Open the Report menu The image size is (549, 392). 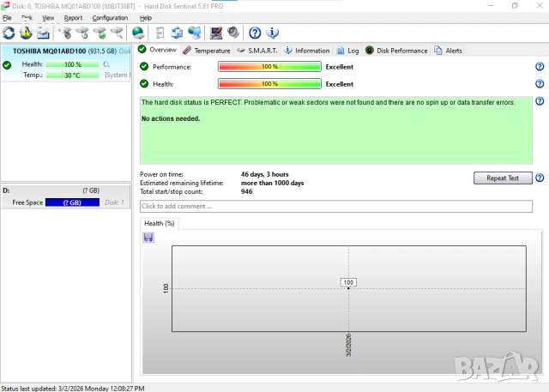tap(73, 17)
